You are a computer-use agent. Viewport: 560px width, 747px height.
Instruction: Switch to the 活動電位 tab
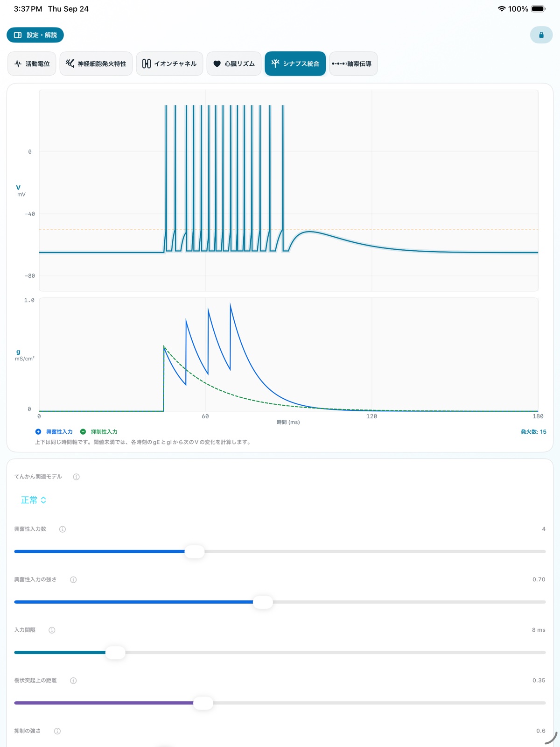point(32,63)
